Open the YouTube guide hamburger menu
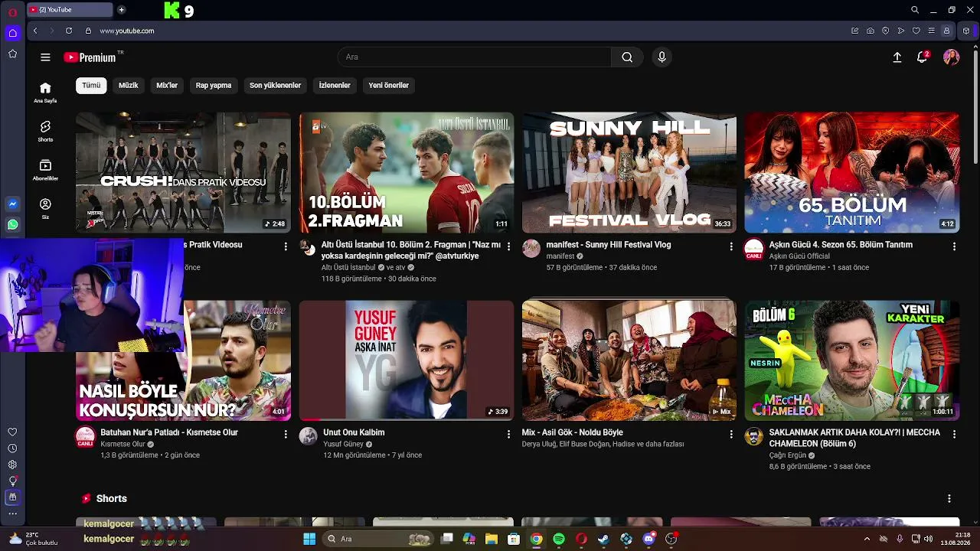980x551 pixels. [x=45, y=57]
